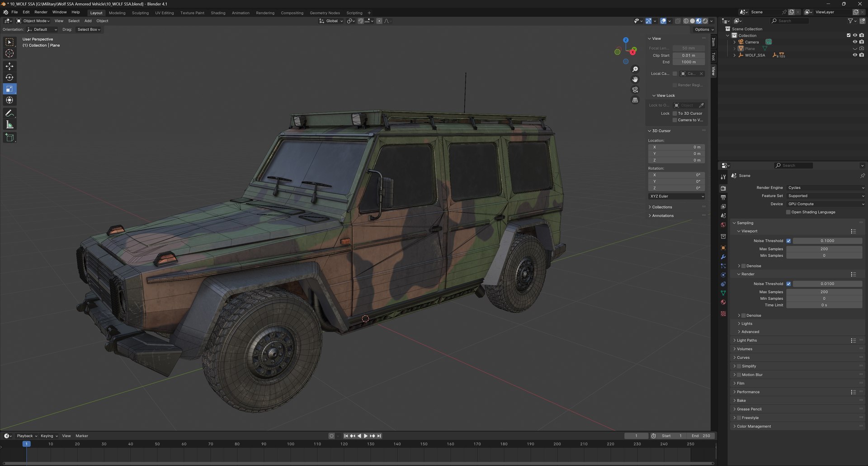Adjust the Clip Start 0.01 m field
The width and height of the screenshot is (868, 466).
(x=689, y=56)
